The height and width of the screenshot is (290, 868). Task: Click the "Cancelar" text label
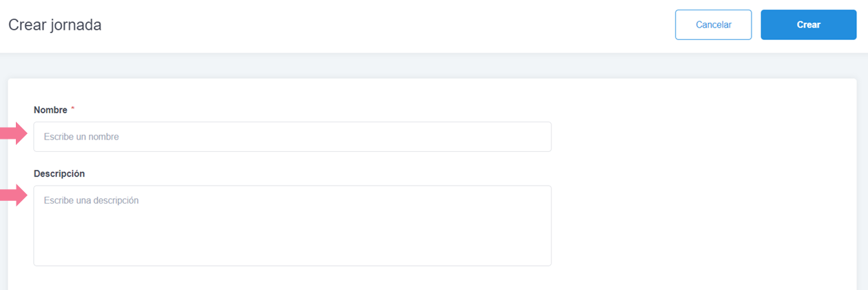tap(714, 25)
